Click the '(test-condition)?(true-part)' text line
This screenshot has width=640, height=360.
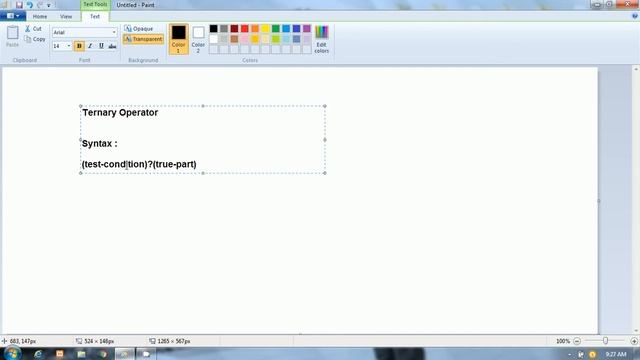click(139, 164)
